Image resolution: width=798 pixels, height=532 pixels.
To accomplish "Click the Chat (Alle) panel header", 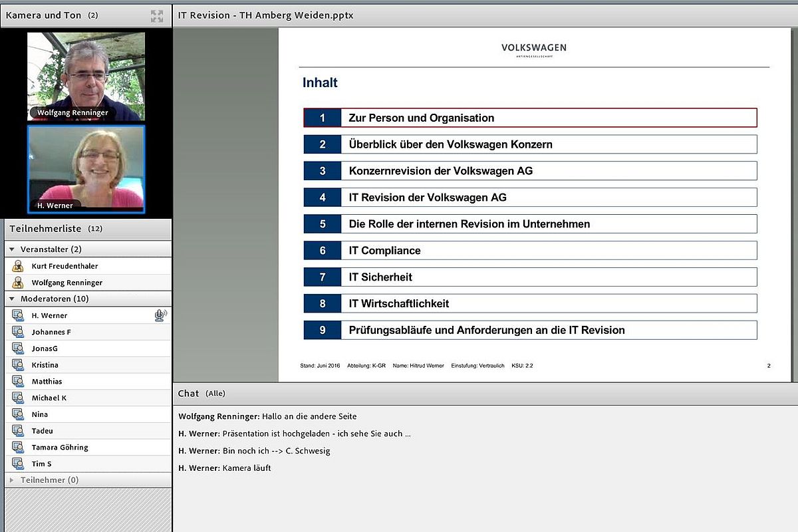I will (485, 393).
